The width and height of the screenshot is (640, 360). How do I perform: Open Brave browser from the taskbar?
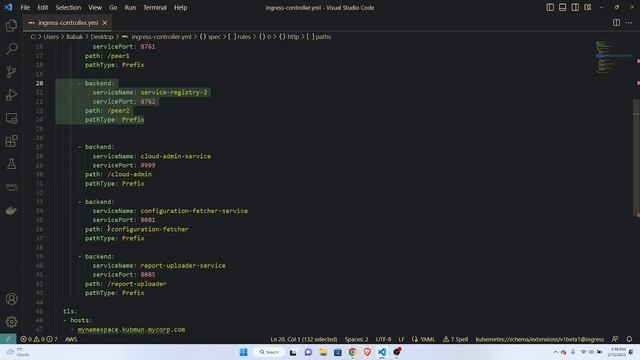click(x=367, y=352)
